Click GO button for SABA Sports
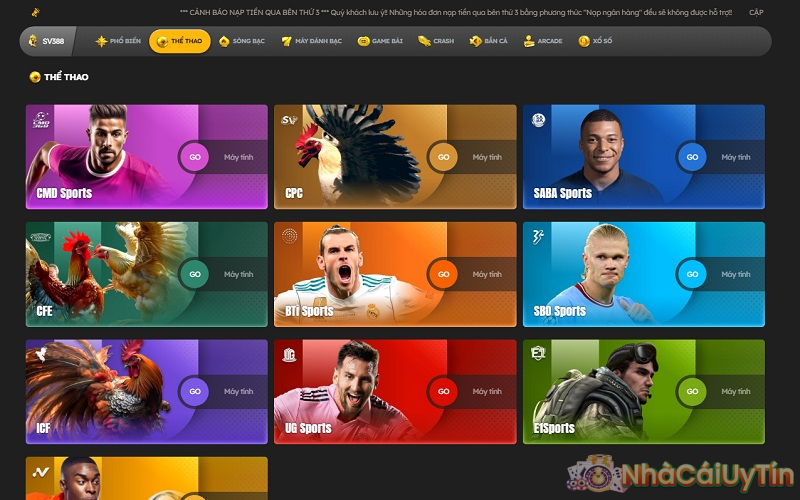The image size is (800, 500). [691, 157]
